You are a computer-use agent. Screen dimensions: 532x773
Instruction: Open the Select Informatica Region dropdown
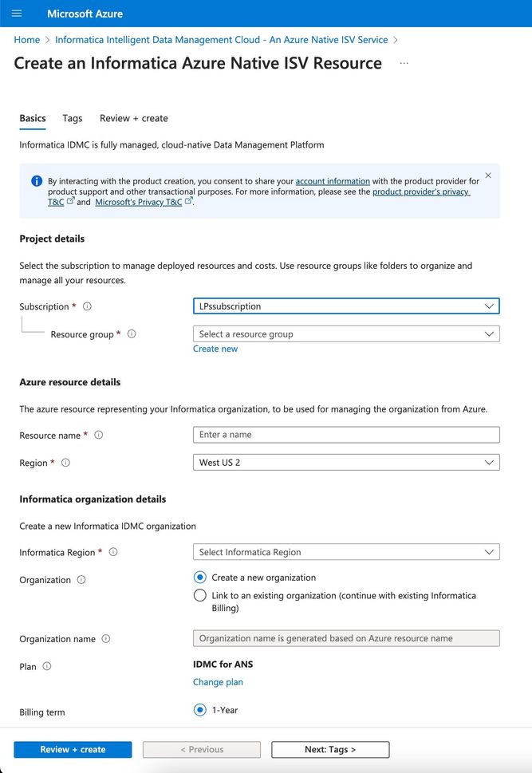[346, 552]
